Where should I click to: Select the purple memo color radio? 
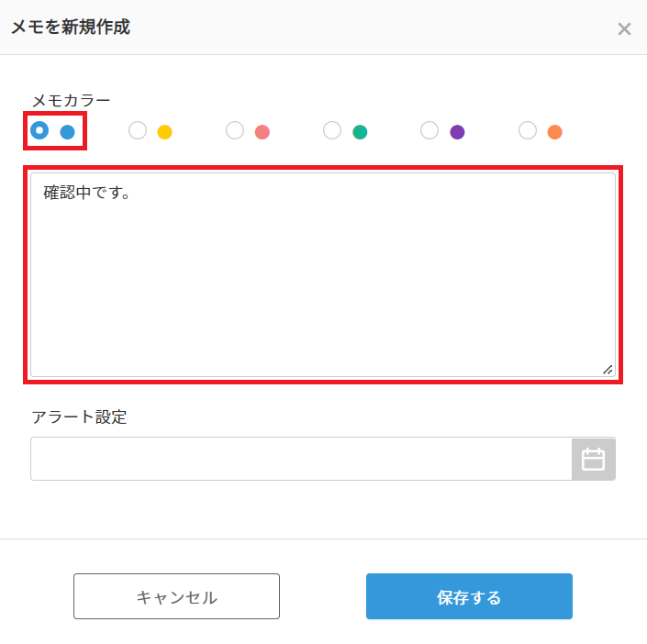[429, 130]
